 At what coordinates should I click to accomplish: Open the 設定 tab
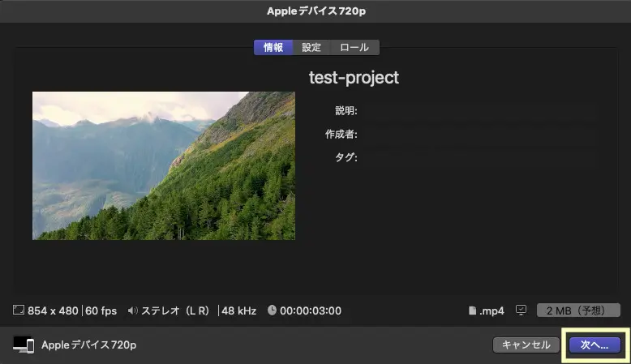(311, 48)
